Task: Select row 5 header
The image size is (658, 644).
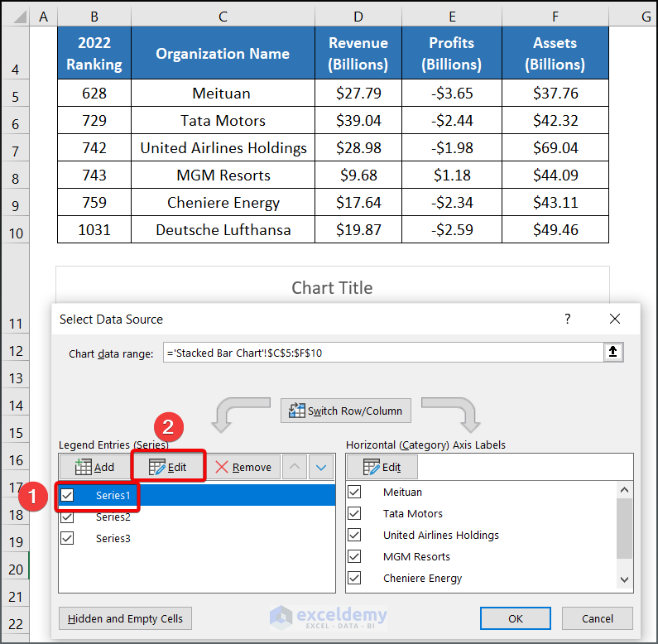Action: coord(16,94)
